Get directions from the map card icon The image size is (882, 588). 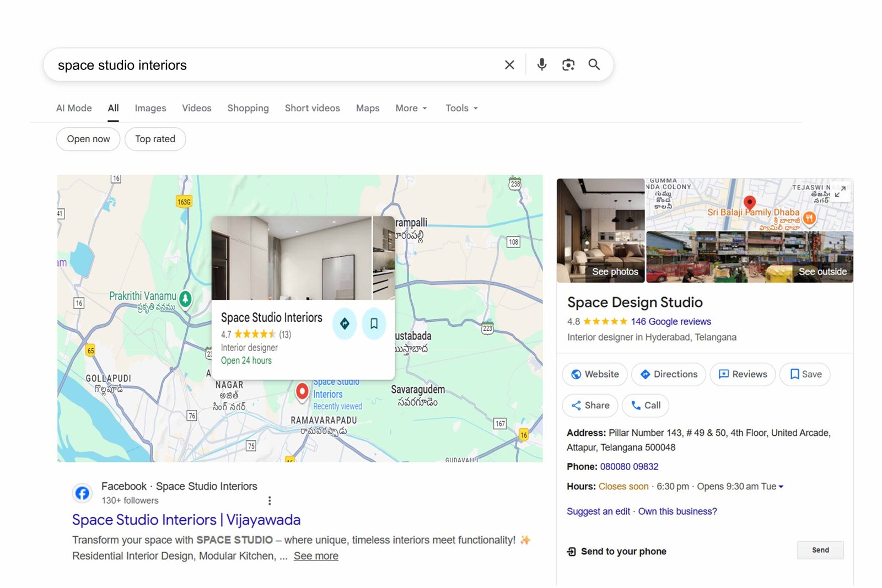click(x=345, y=324)
